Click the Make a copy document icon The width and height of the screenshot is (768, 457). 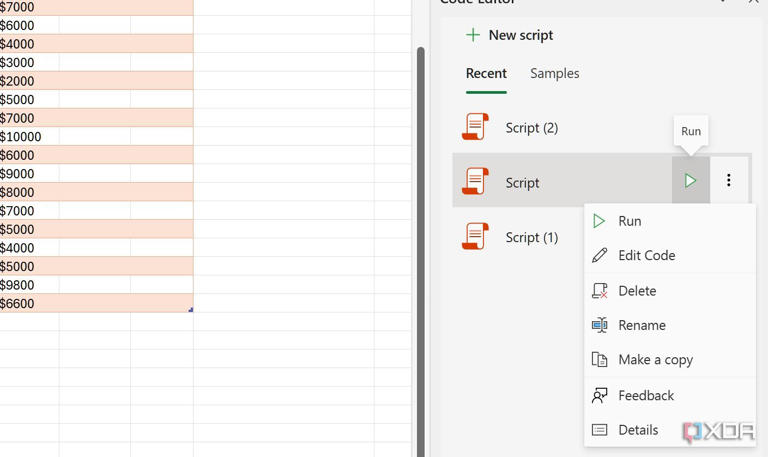point(600,360)
